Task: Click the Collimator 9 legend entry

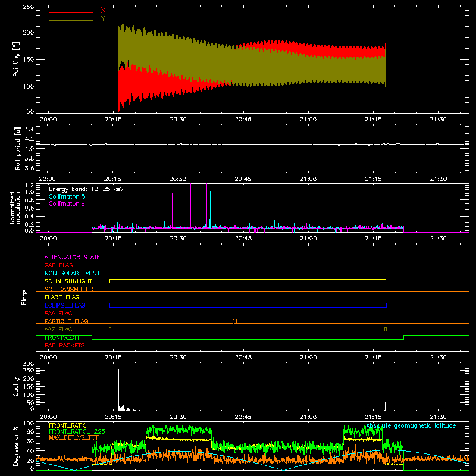Action: click(x=67, y=203)
